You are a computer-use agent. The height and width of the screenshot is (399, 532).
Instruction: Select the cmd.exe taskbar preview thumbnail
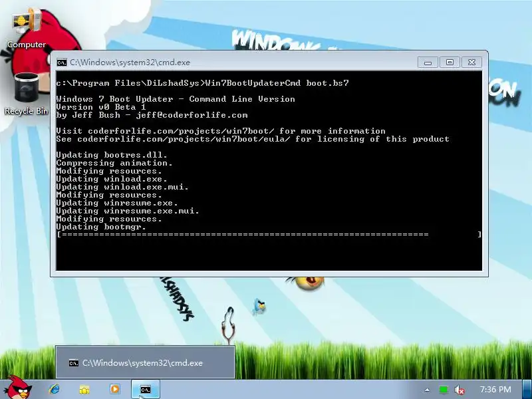click(145, 362)
